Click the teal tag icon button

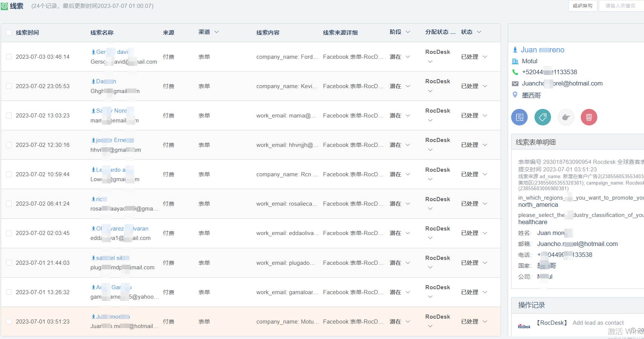[x=543, y=117]
